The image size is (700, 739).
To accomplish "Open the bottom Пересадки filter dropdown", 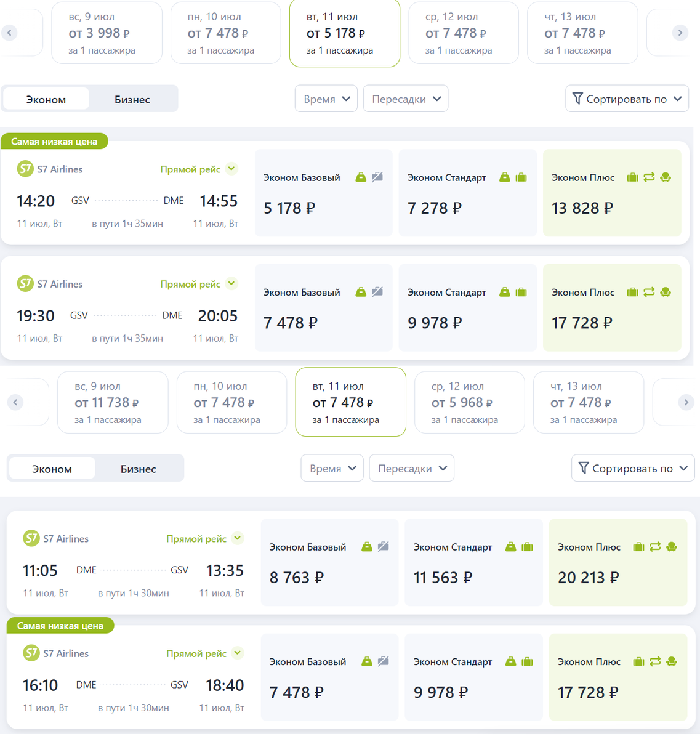I will pos(411,469).
